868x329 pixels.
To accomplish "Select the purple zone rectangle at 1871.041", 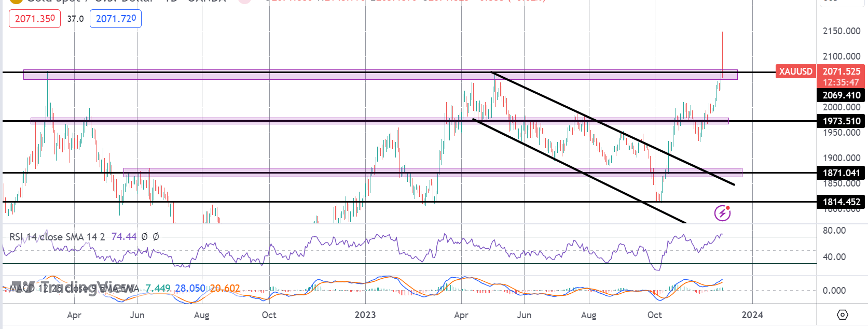I will 433,173.
